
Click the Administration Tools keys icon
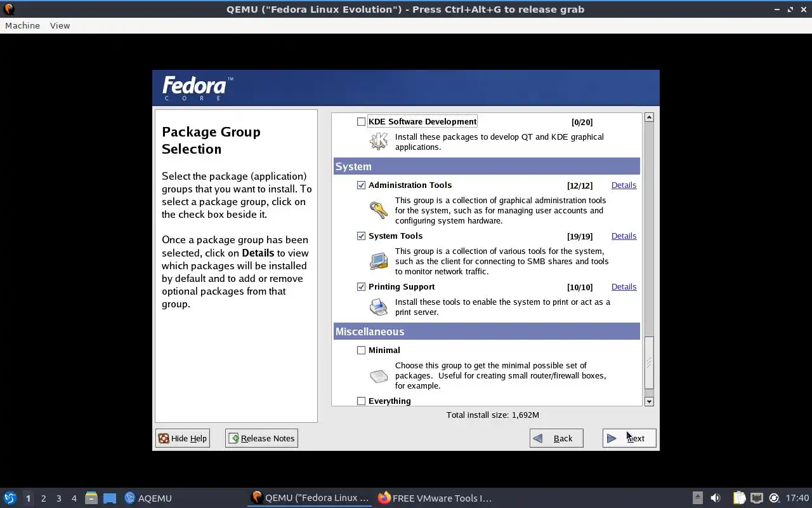[x=379, y=210]
